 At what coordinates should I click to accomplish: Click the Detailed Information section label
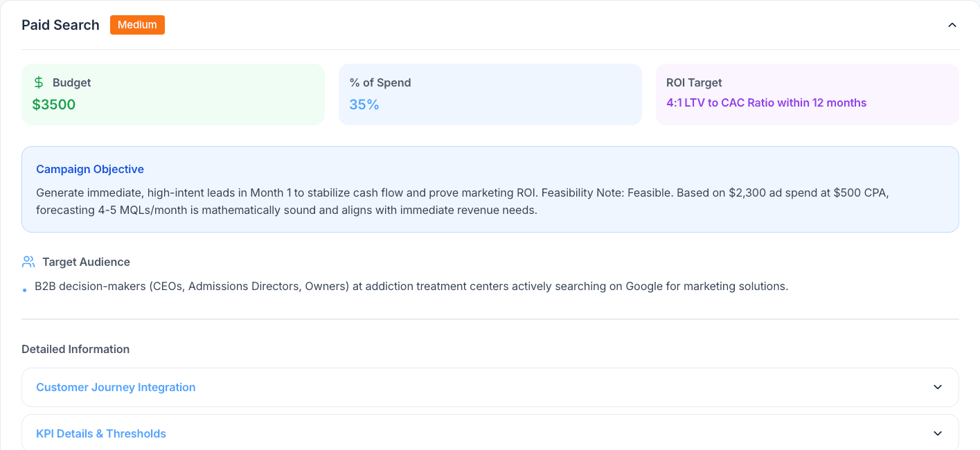[75, 349]
